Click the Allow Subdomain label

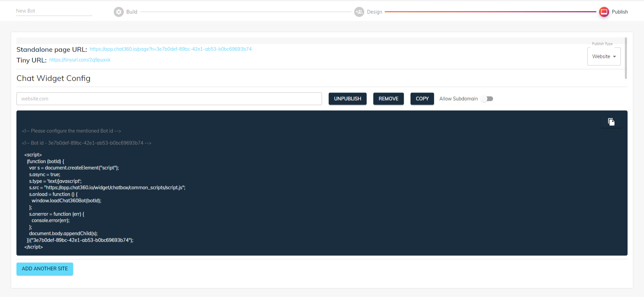tap(459, 99)
